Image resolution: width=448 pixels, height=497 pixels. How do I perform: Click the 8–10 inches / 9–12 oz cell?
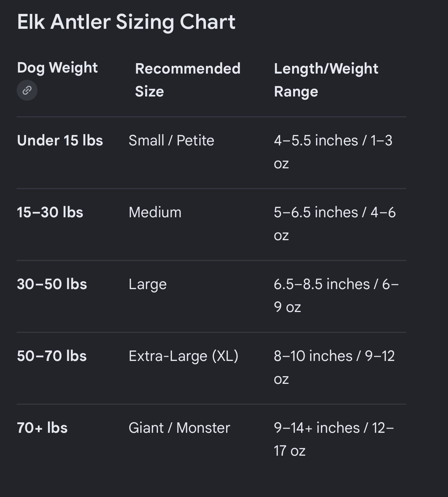pos(334,368)
